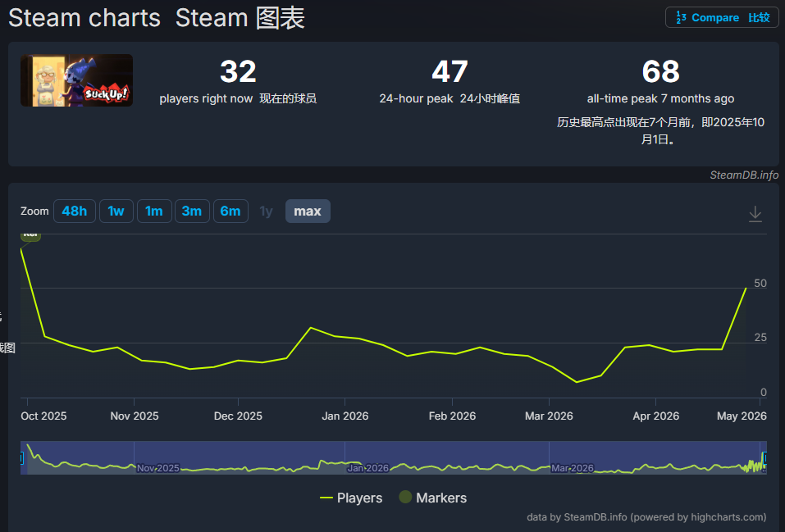Set chart zoom to 6m
The width and height of the screenshot is (785, 532).
(230, 211)
